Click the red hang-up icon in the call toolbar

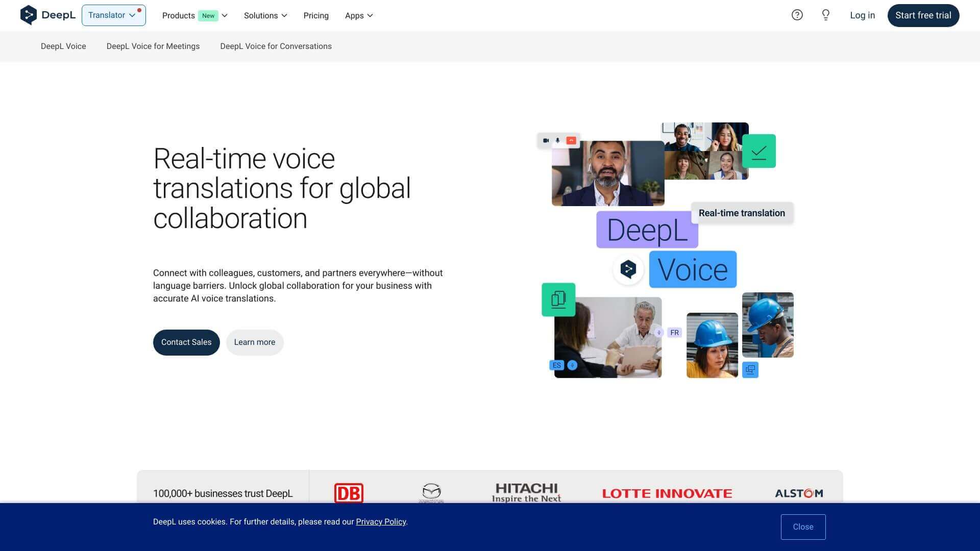click(571, 140)
